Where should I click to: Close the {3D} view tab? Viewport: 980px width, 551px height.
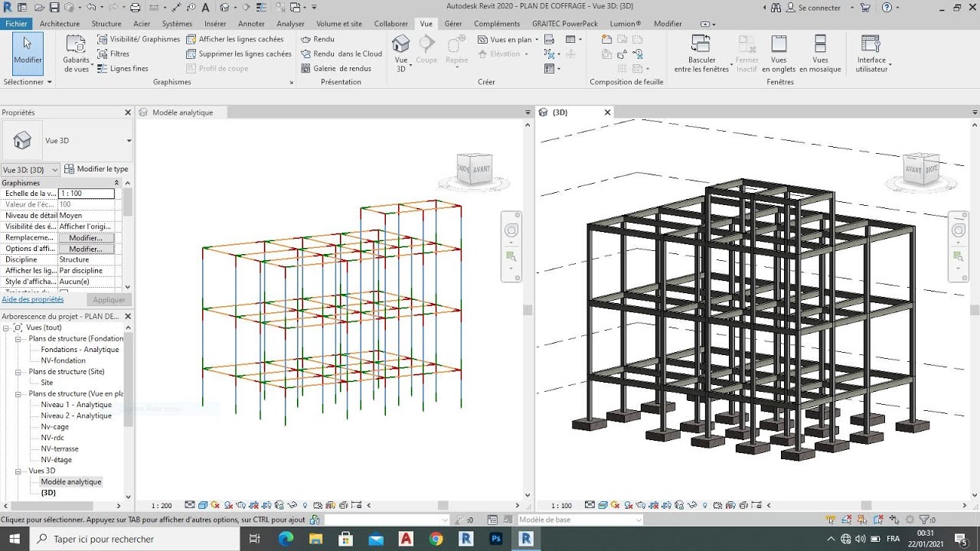pyautogui.click(x=608, y=112)
